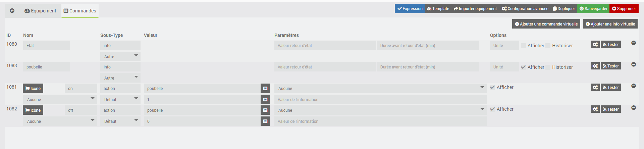644x149 pixels.
Task: Delete the on command via minus icon
Action: [634, 86]
